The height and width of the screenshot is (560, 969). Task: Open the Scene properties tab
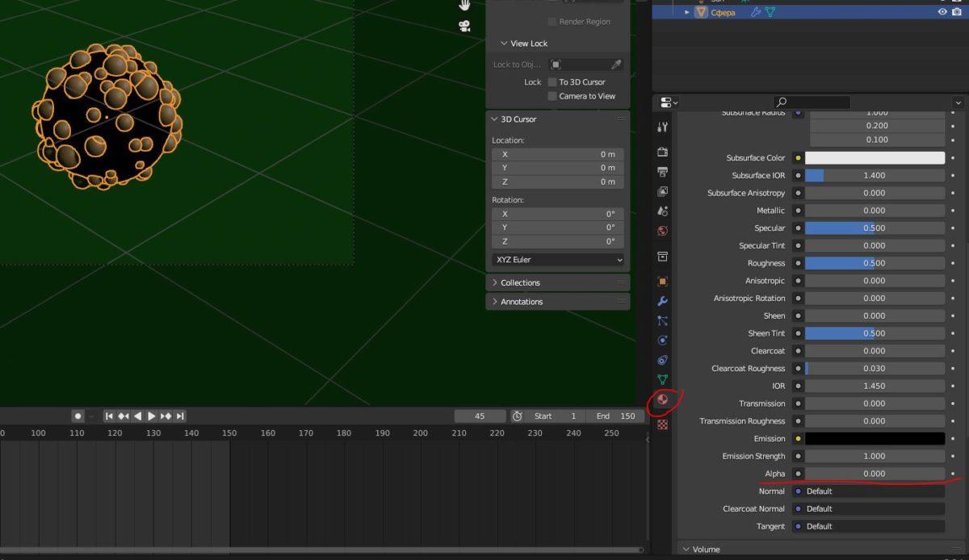coord(662,211)
